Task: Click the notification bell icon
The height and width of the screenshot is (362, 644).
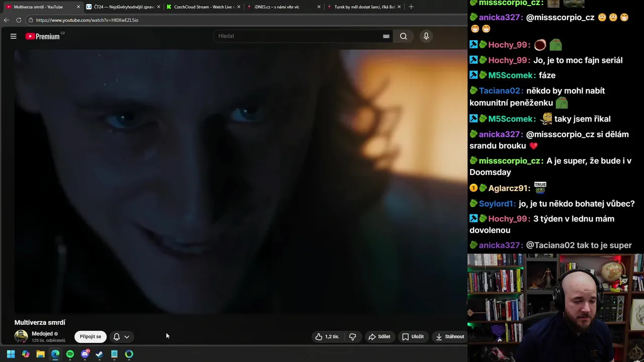Action: [x=117, y=337]
